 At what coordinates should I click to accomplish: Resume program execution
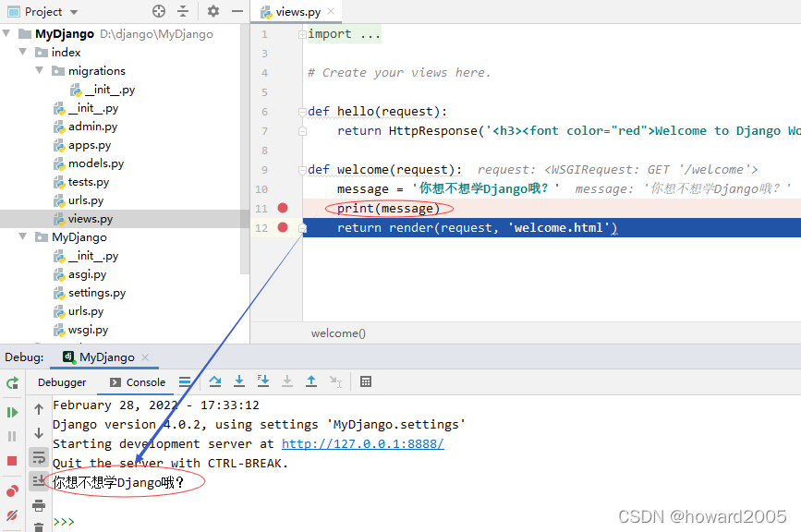[x=12, y=412]
